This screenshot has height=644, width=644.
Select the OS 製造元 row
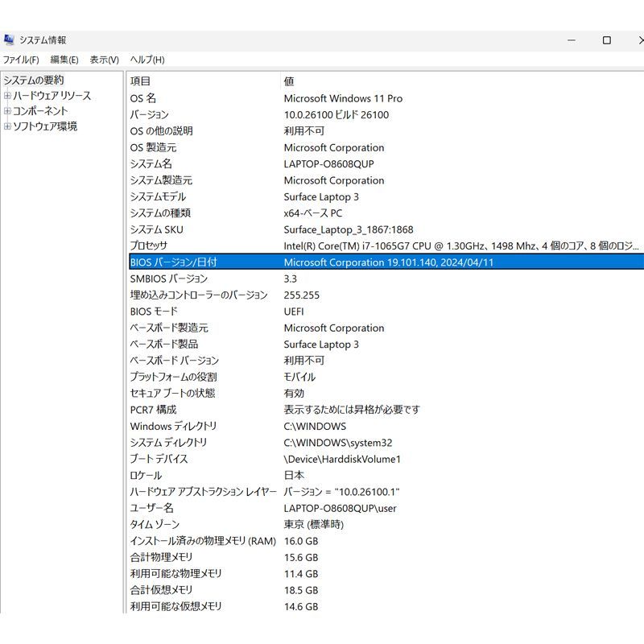click(x=386, y=147)
